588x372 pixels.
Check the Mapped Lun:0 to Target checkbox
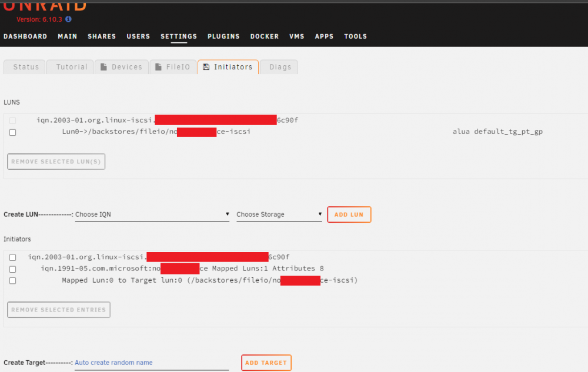tap(13, 280)
